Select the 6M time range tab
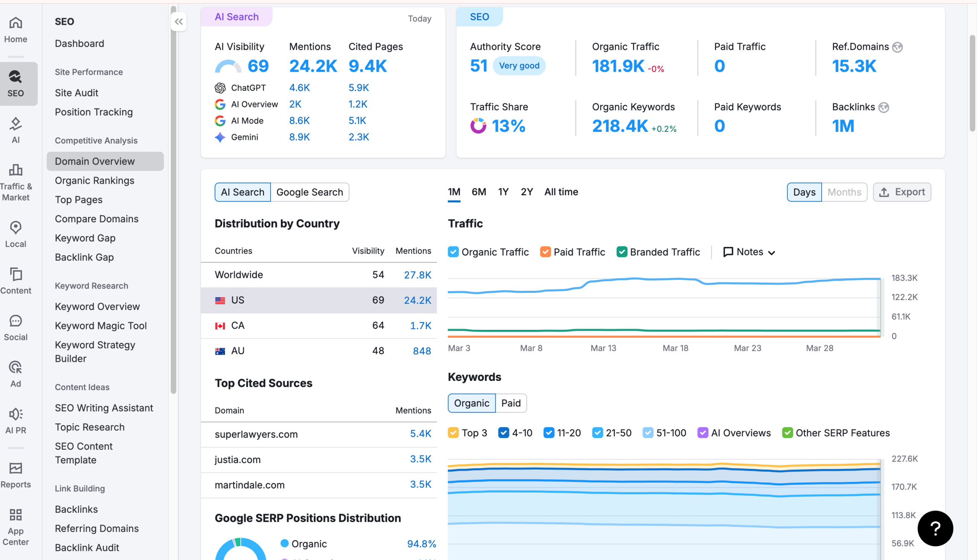This screenshot has width=977, height=560. [x=479, y=191]
